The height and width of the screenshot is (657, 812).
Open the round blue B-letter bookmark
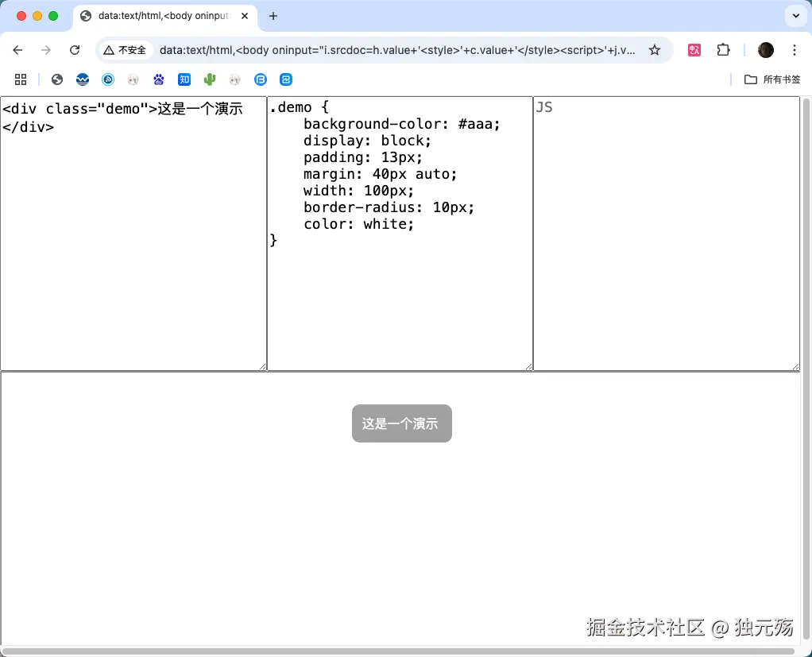click(x=261, y=79)
